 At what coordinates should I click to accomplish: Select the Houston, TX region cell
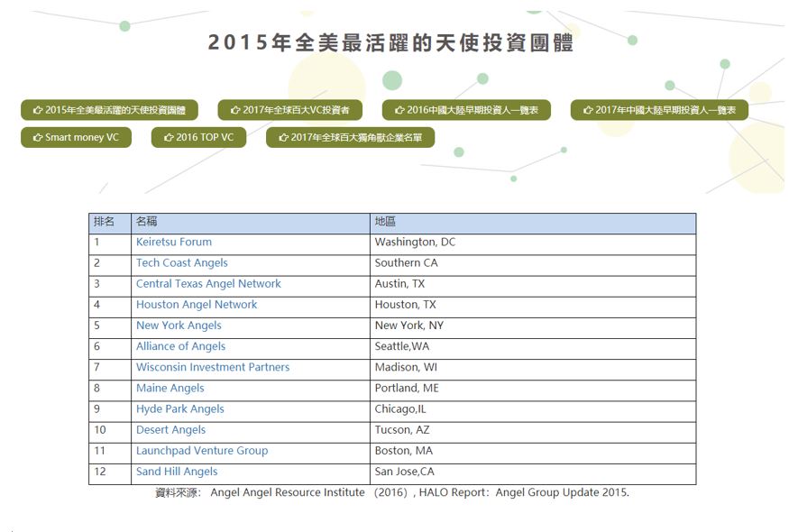click(x=533, y=307)
